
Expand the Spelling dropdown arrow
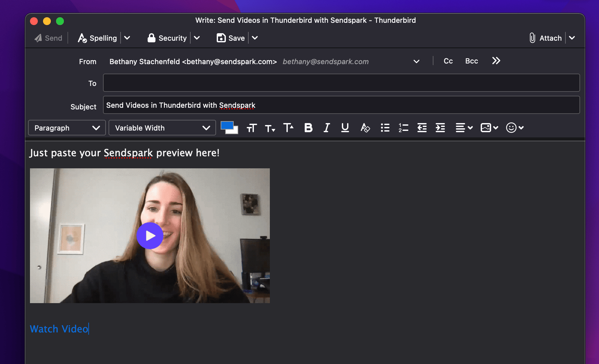click(x=127, y=38)
